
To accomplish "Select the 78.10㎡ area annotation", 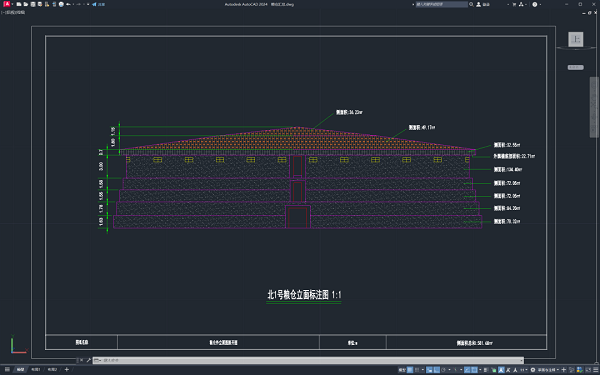I will click(506, 221).
